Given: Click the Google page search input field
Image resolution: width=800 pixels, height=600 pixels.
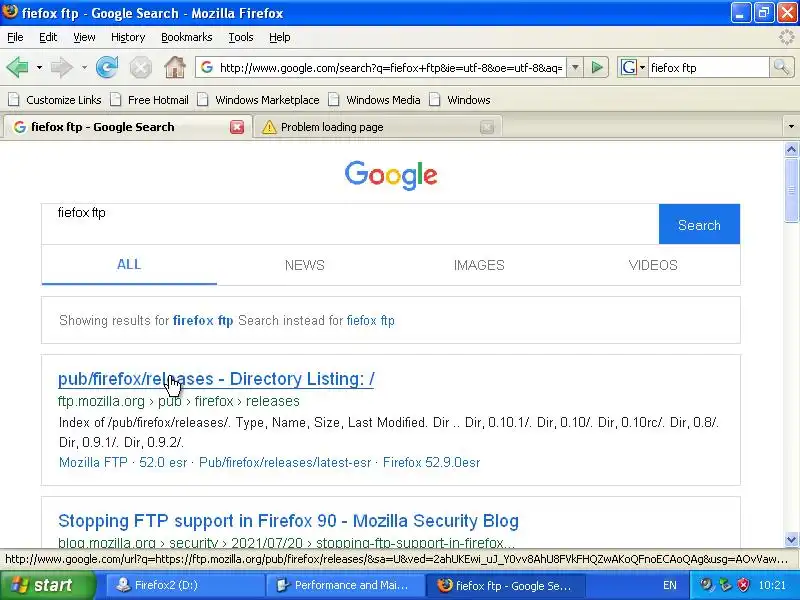Looking at the screenshot, I should tap(350, 224).
